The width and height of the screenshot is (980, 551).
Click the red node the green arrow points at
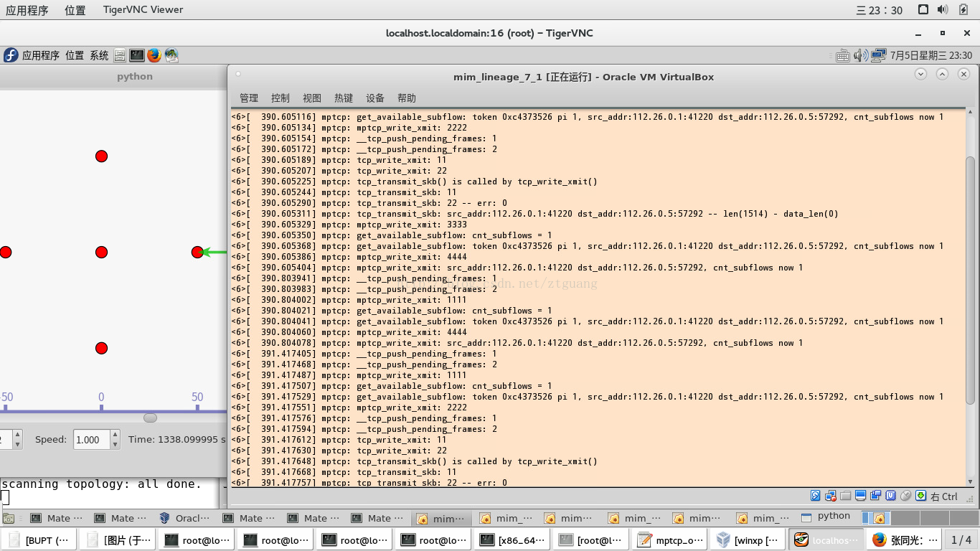click(197, 253)
